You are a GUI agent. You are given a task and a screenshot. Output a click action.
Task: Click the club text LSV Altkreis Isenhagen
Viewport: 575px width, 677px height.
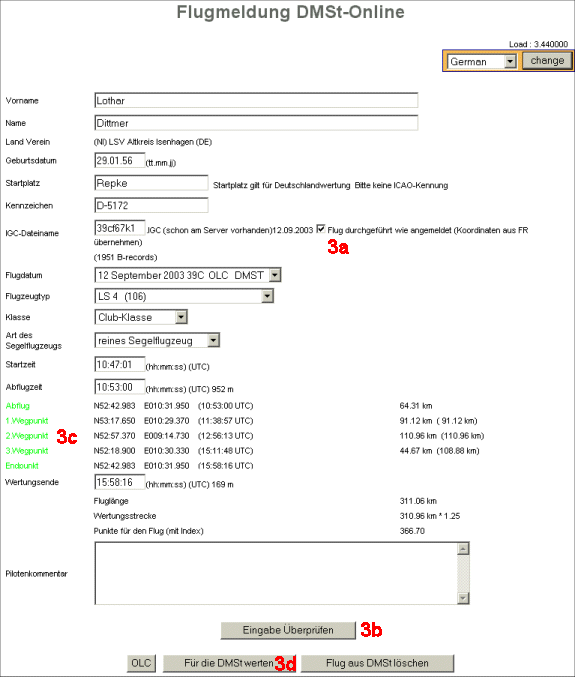(x=152, y=142)
